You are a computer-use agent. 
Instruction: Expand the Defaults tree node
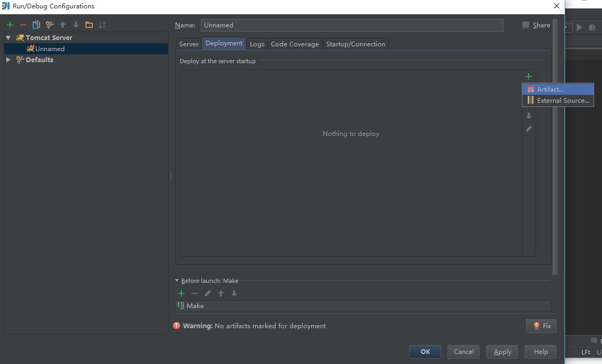[x=8, y=60]
